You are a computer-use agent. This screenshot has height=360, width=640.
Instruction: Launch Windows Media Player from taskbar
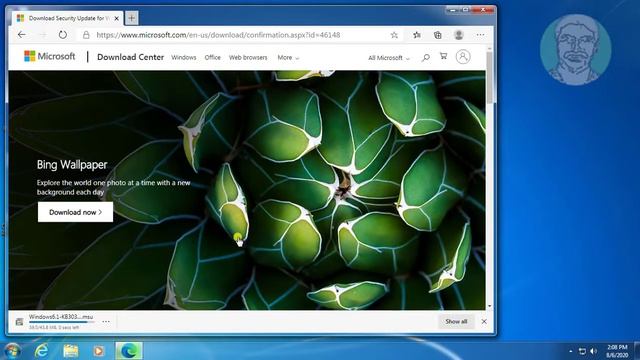point(98,351)
